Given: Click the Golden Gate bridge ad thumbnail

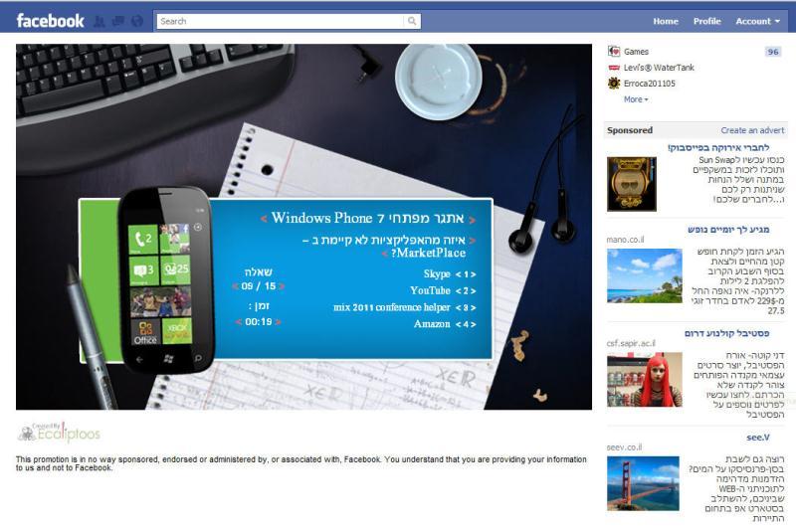Looking at the screenshot, I should point(643,483).
